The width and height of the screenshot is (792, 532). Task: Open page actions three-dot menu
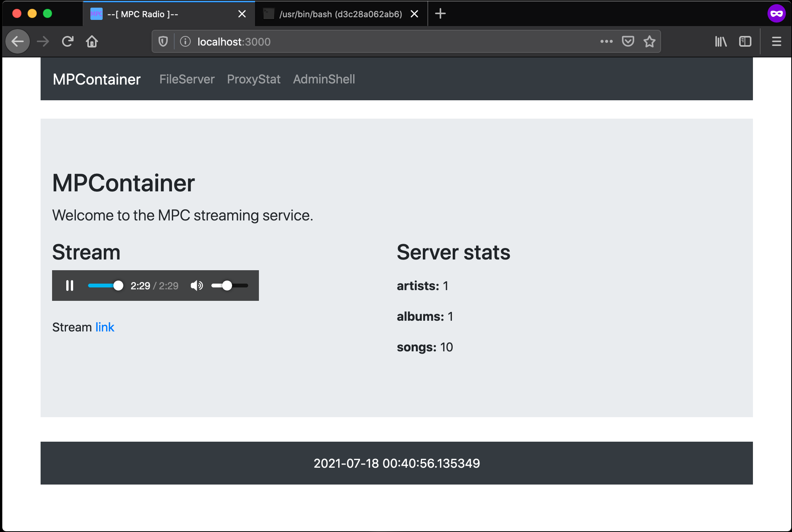[x=606, y=41]
